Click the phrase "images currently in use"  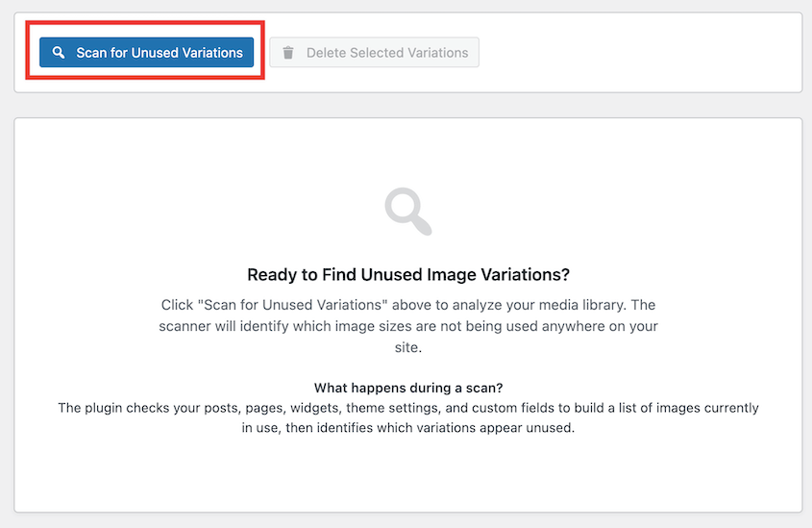[x=711, y=408]
